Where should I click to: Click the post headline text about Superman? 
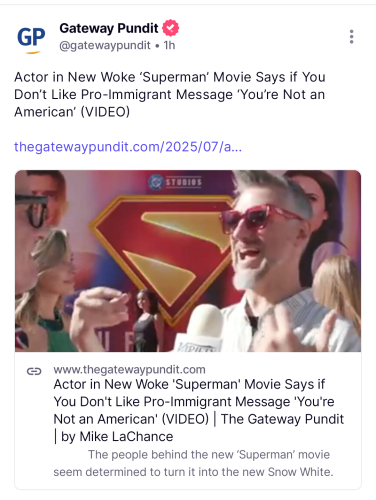tap(170, 94)
